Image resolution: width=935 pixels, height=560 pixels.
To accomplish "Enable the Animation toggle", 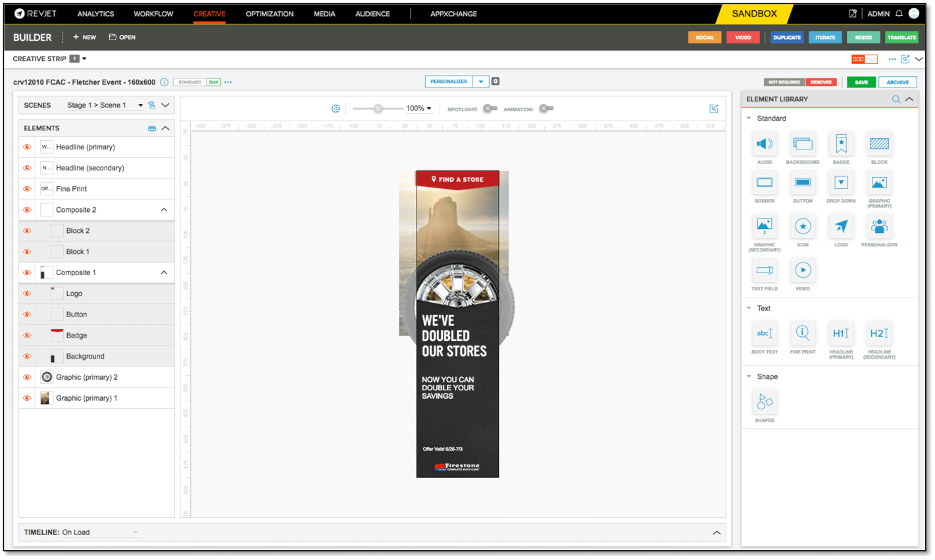I will pyautogui.click(x=546, y=108).
